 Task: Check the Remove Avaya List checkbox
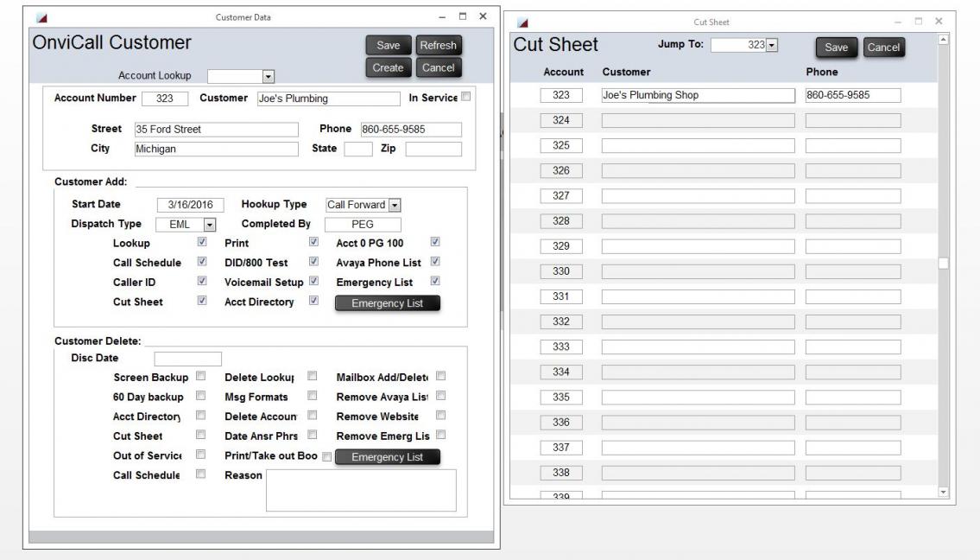(x=440, y=396)
